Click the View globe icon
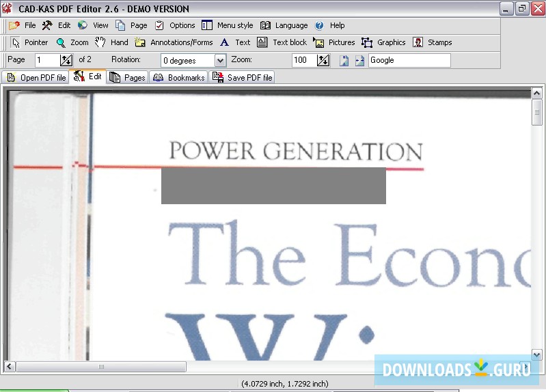This screenshot has height=392, width=546. click(x=83, y=25)
